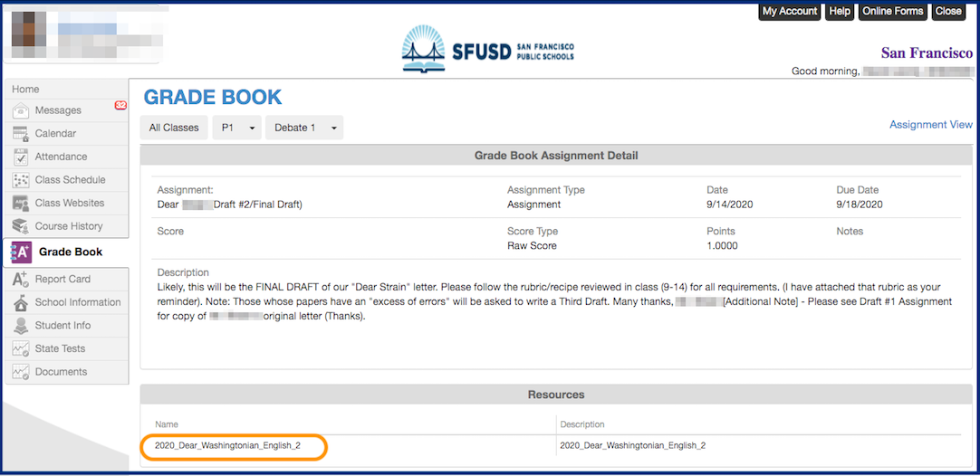
Task: Select the Report Card icon
Action: tap(20, 280)
